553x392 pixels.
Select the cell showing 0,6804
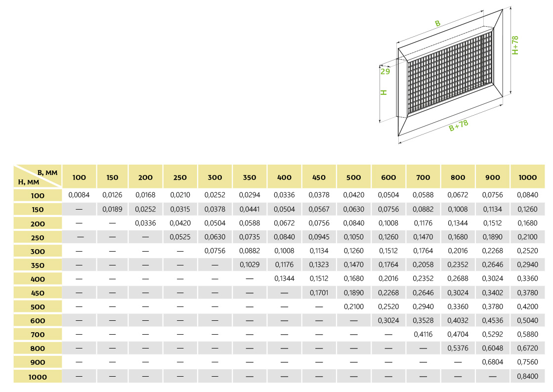493,362
